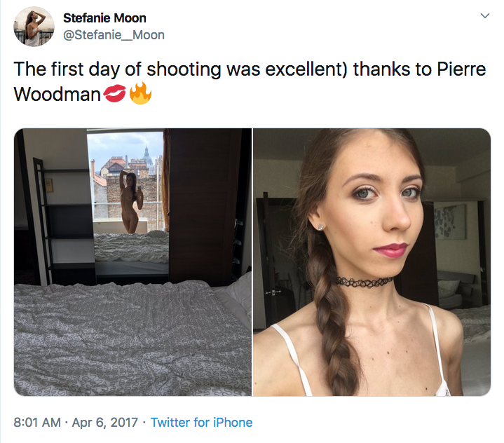The width and height of the screenshot is (504, 443).
Task: Click the @Stefanie__Moon handle
Action: 114,34
